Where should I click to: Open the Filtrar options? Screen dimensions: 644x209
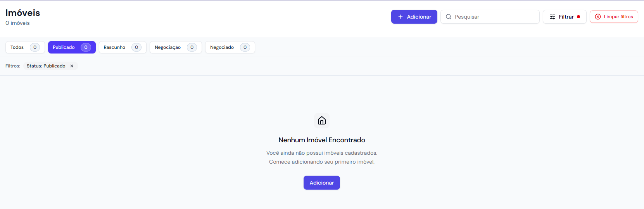(566, 17)
